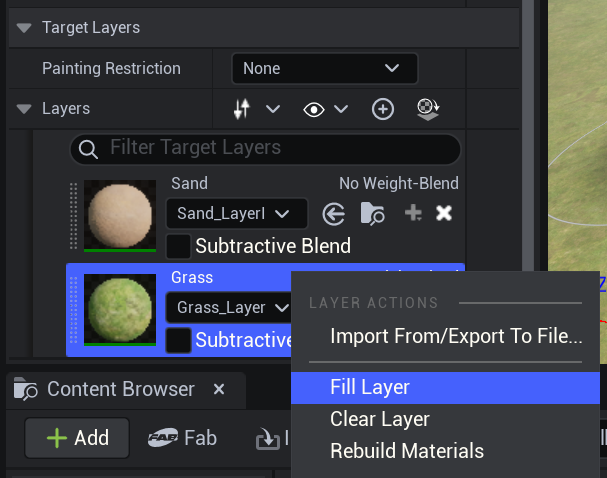This screenshot has height=478, width=607.
Task: Choose Import From/Export To File menu entry
Action: point(446,336)
